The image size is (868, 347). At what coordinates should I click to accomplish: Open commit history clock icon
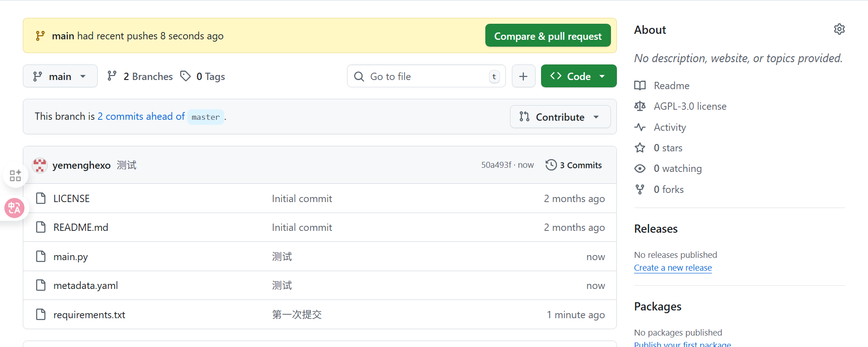point(551,165)
